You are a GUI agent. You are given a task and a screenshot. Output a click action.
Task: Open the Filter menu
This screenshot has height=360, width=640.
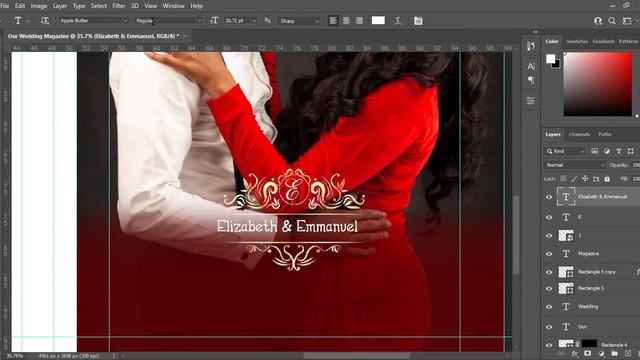coord(119,6)
